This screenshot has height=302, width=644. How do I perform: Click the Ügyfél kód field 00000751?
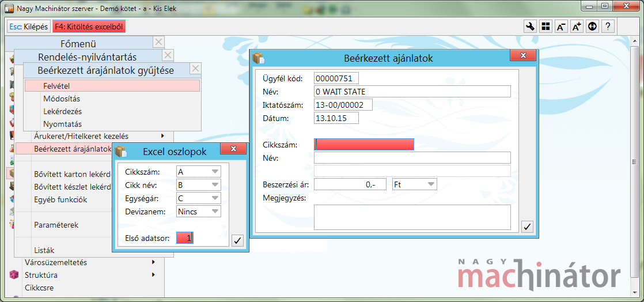336,78
